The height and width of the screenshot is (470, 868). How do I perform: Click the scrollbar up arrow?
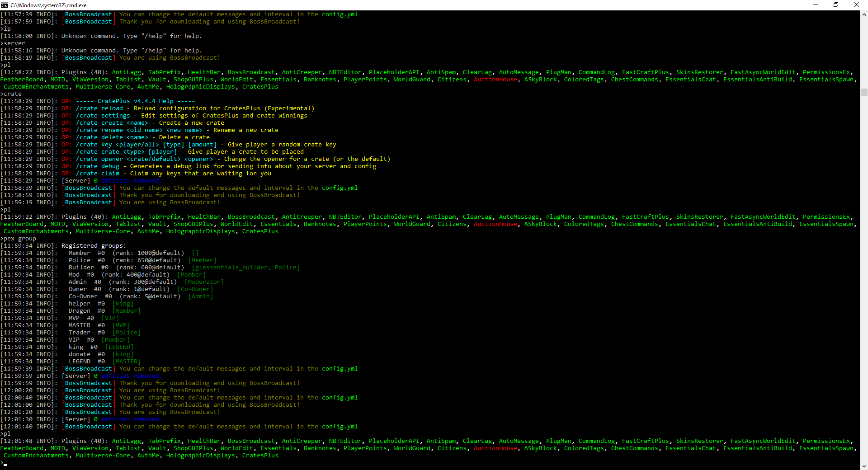pos(864,14)
